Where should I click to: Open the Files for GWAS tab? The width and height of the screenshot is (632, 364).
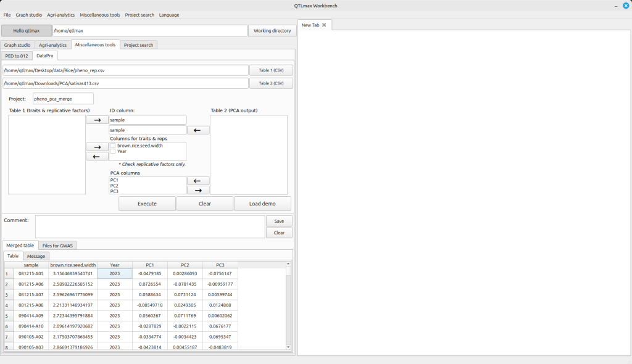coord(57,246)
